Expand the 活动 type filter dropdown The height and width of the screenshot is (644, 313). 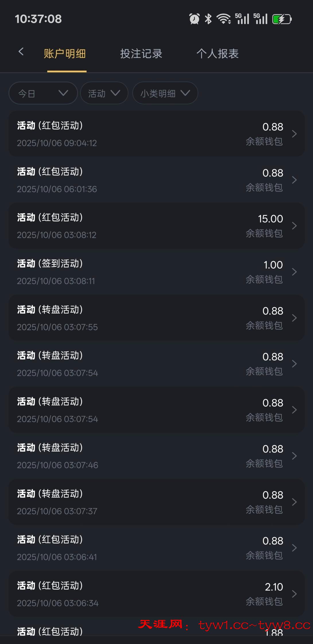click(x=104, y=93)
